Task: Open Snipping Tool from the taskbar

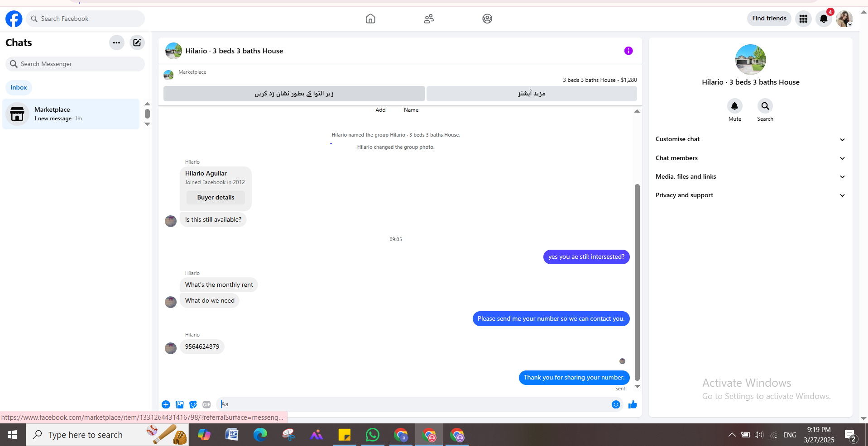Action: pyautogui.click(x=288, y=435)
